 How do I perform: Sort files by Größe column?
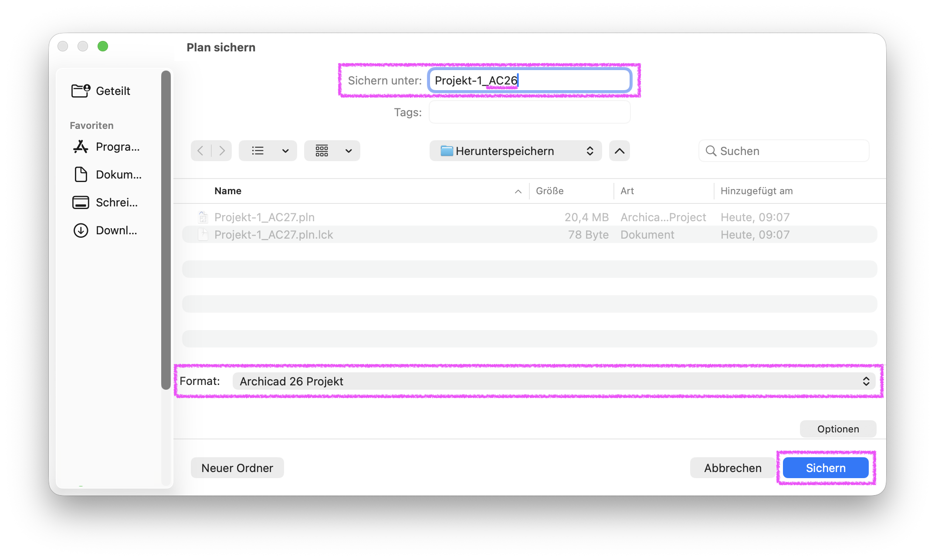pyautogui.click(x=549, y=191)
